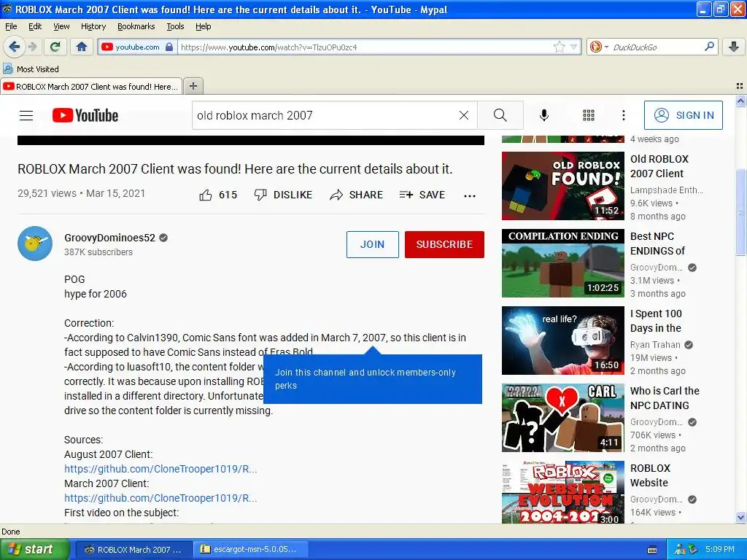Screen dimensions: 747x560
Task: Reload the page with the refresh icon
Action: click(x=55, y=47)
